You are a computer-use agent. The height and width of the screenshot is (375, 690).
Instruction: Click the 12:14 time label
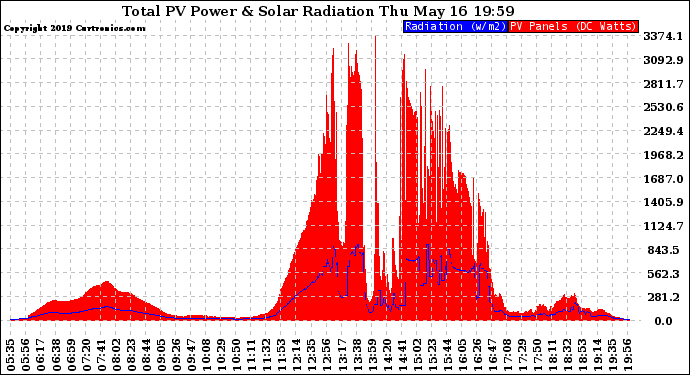297,355
